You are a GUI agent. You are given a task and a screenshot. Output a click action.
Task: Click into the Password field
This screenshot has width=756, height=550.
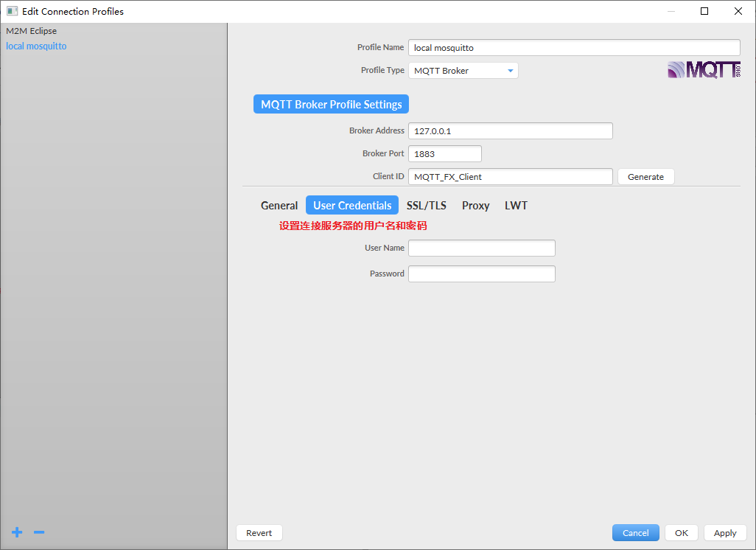tap(482, 274)
